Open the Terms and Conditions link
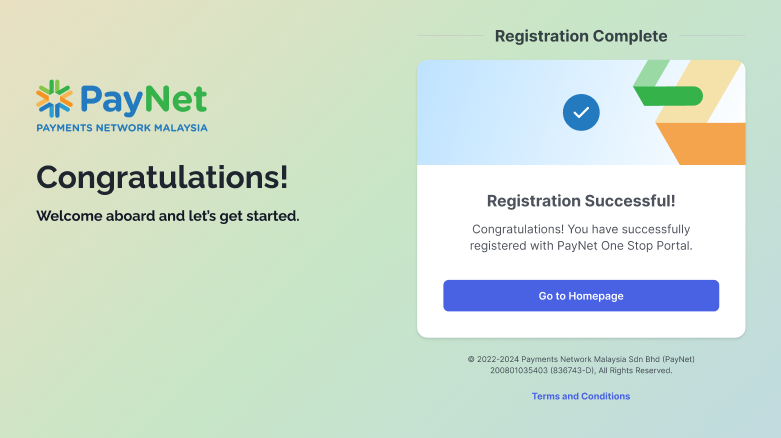The height and width of the screenshot is (438, 781). tap(581, 396)
